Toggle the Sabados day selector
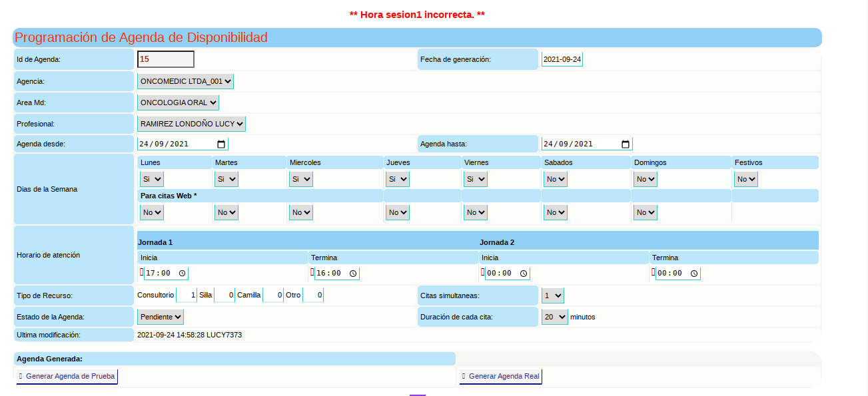The image size is (868, 396). tap(555, 179)
